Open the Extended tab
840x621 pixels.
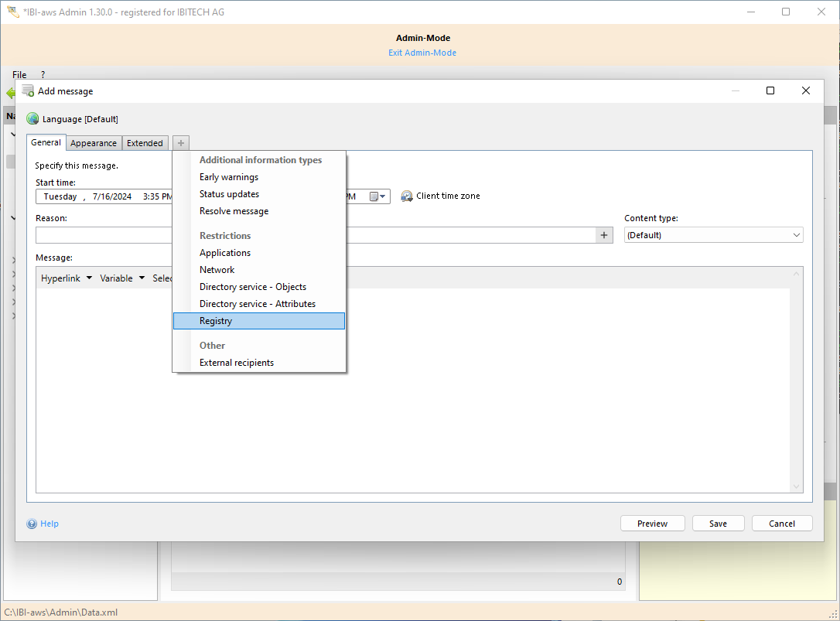click(x=145, y=143)
